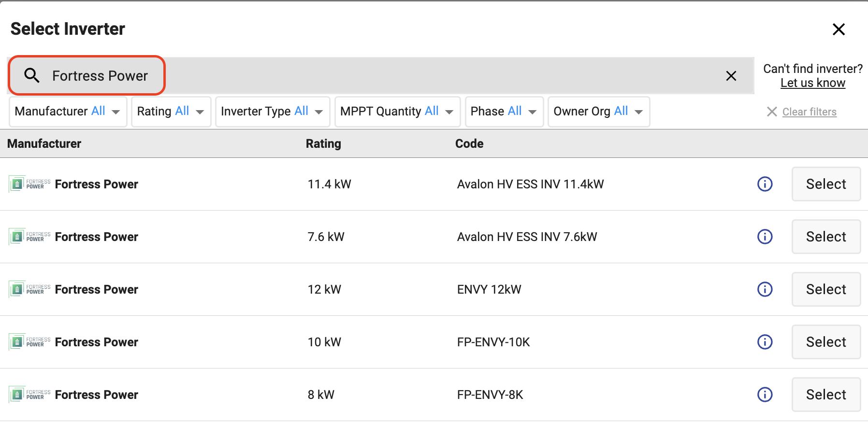Click the search magnifier icon
Viewport: 868px width, 425px height.
(32, 75)
